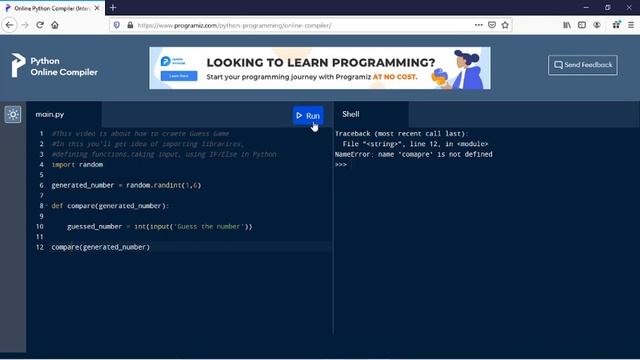Reload the current page
Screen dimensions: 640x360
click(40, 25)
